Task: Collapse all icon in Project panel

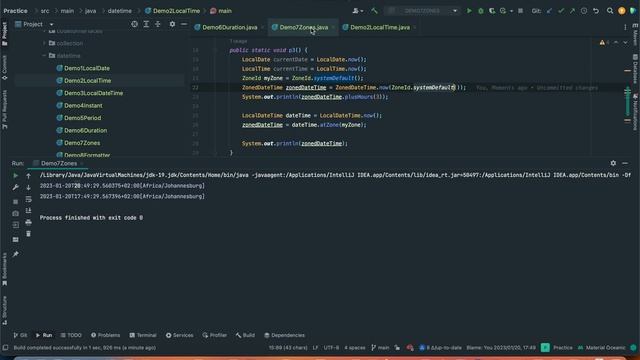Action: click(158, 24)
